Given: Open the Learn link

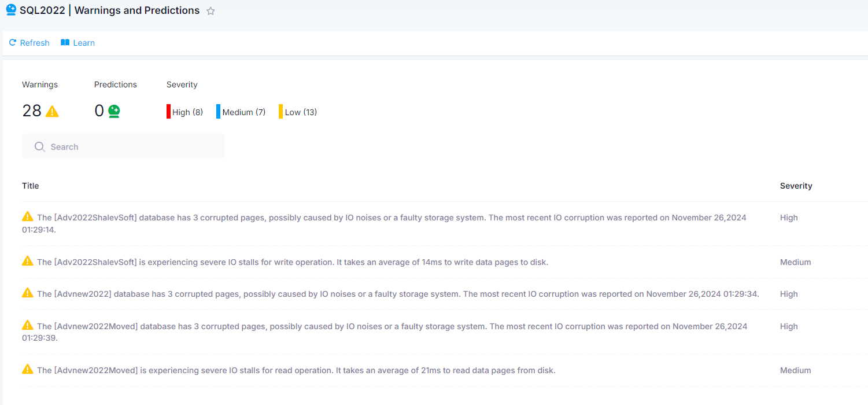Looking at the screenshot, I should click(x=84, y=43).
